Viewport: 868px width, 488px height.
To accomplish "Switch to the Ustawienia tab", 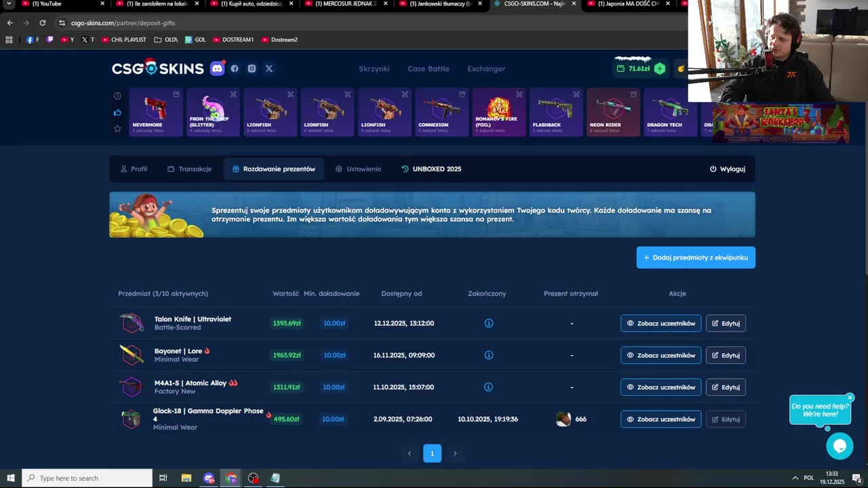I will click(x=358, y=169).
